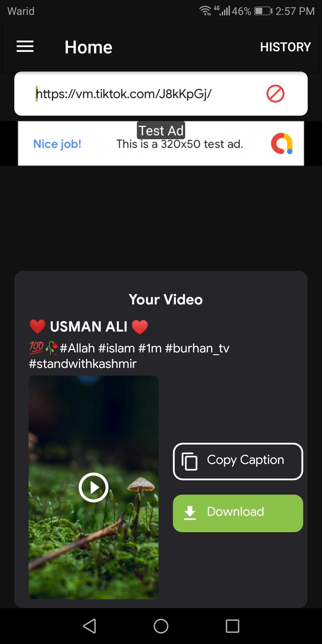Tap the battery status indicator
Image resolution: width=322 pixels, height=644 pixels.
263,11
